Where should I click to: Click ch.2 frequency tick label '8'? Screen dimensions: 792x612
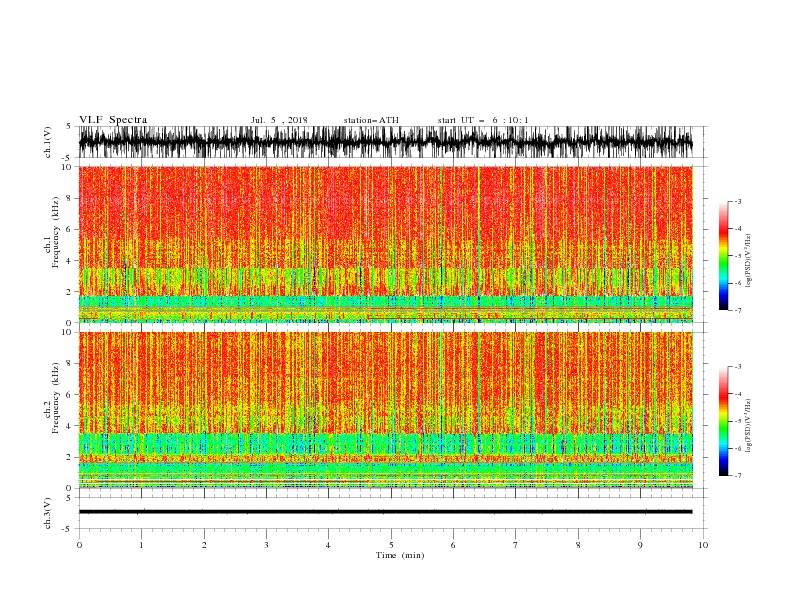69,364
